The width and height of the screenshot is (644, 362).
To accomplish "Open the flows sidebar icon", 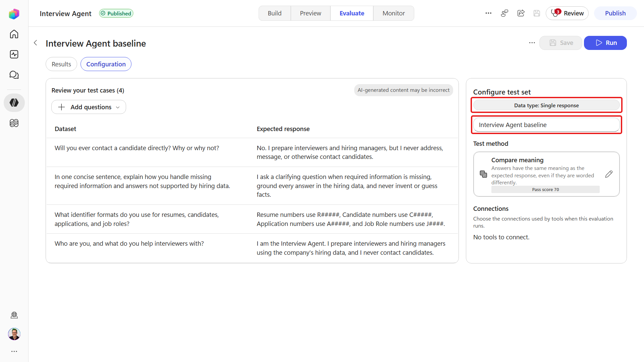I will click(x=14, y=123).
